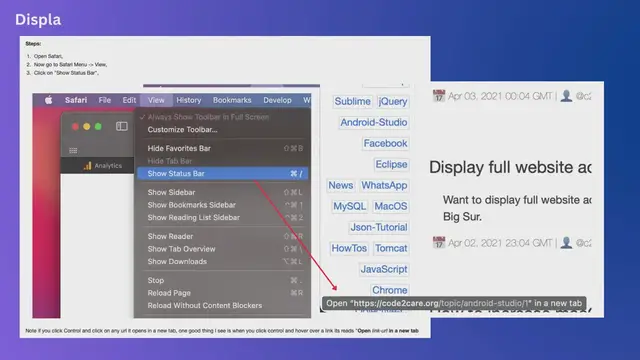Open the Edit menu
The height and width of the screenshot is (360, 640).
pyautogui.click(x=129, y=100)
